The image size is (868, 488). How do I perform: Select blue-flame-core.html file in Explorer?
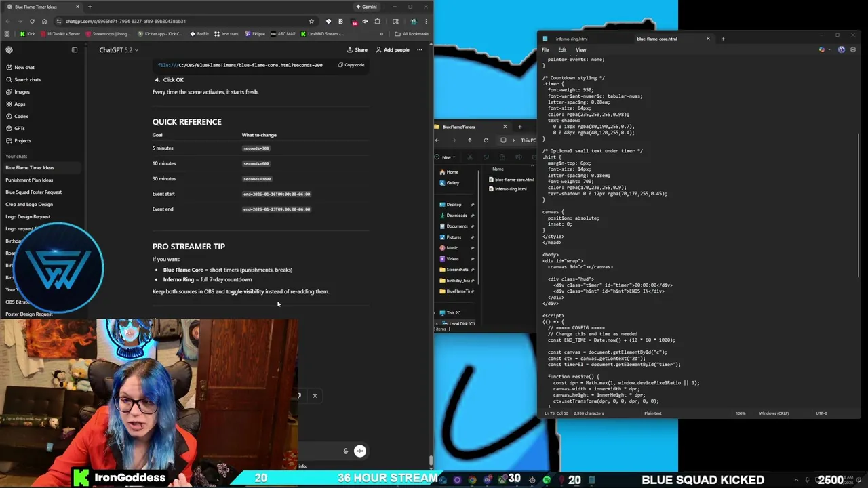[x=511, y=180]
